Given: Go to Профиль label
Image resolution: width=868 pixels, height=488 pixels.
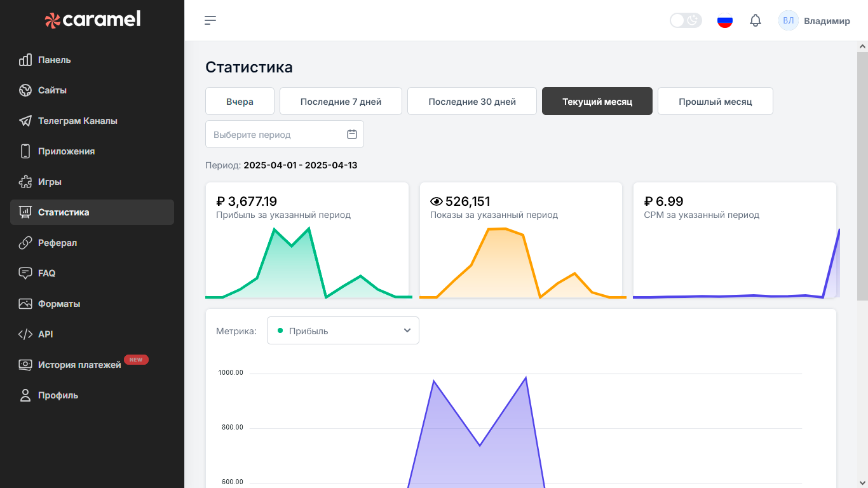Looking at the screenshot, I should (x=58, y=395).
